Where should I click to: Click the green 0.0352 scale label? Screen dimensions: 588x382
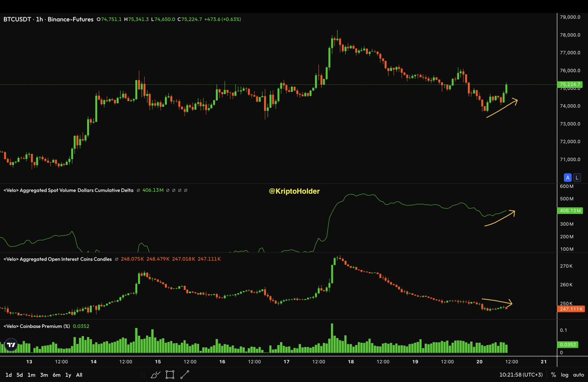point(567,345)
